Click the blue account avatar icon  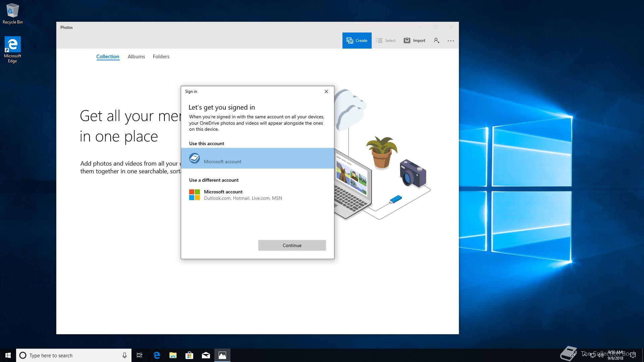(195, 158)
